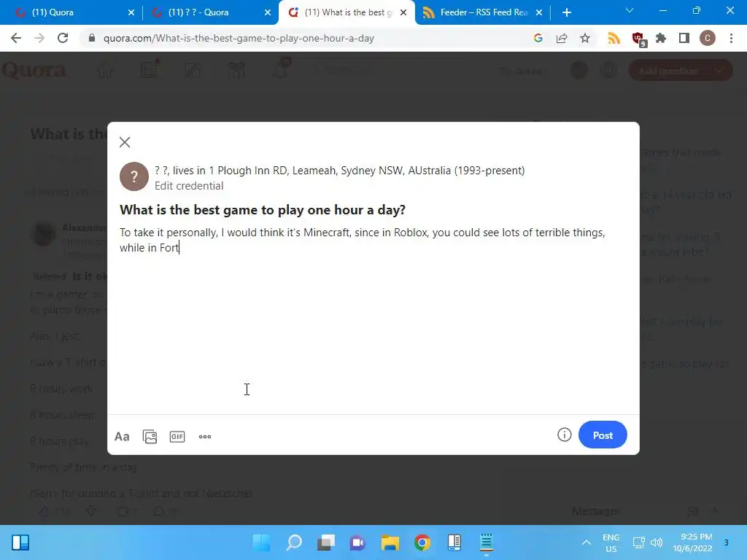Close the answer editor dialog

[125, 142]
